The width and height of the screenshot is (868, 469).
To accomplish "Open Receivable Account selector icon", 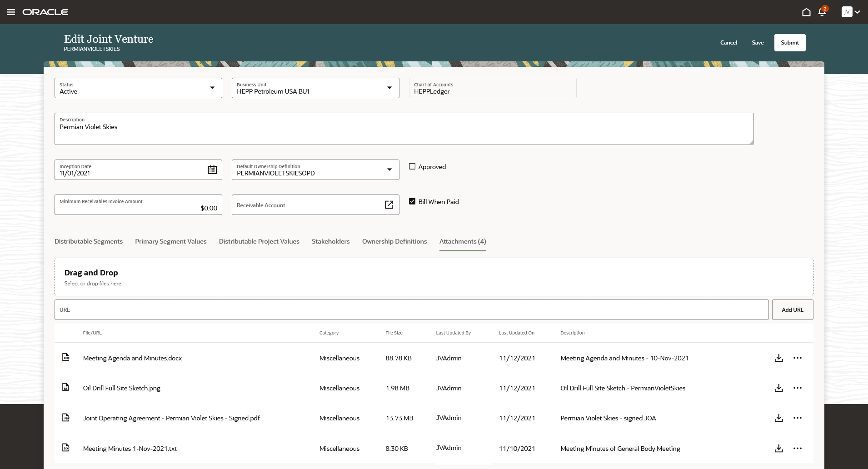I will pos(389,205).
